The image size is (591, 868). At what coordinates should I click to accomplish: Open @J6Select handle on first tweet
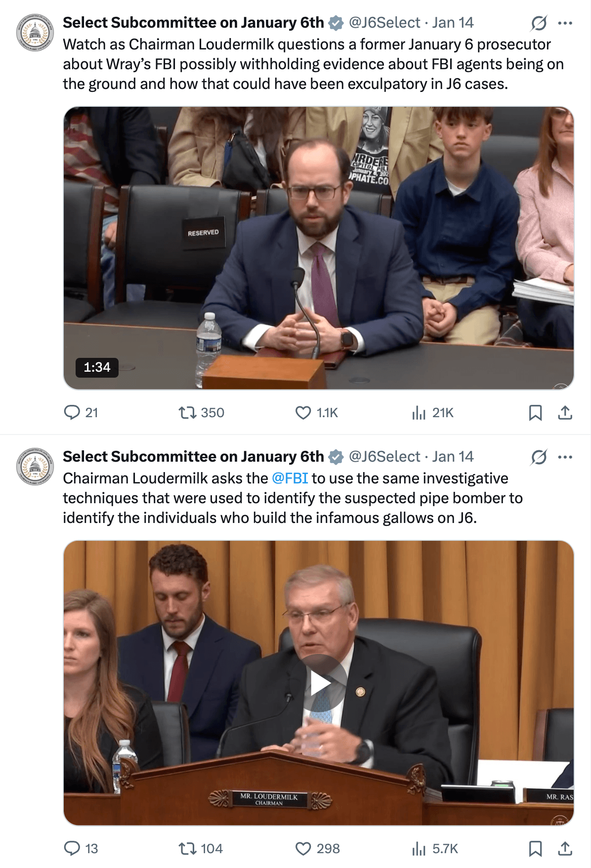[384, 23]
